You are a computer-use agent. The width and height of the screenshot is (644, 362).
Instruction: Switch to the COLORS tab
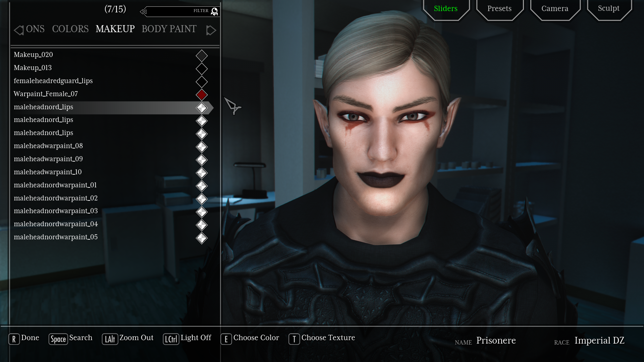pos(70,29)
